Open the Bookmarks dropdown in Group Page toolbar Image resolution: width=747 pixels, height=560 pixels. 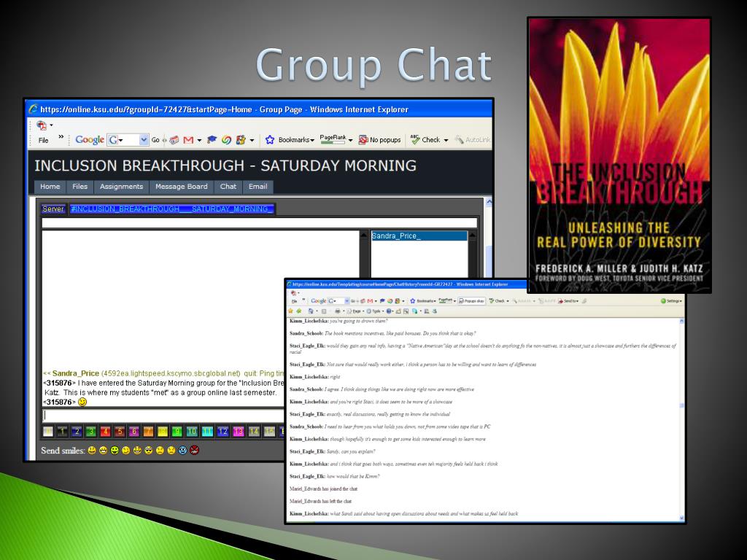tap(312, 140)
